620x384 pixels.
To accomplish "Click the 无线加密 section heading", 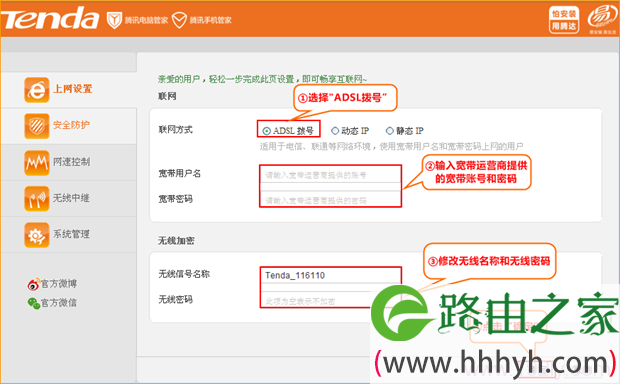I will [x=176, y=240].
